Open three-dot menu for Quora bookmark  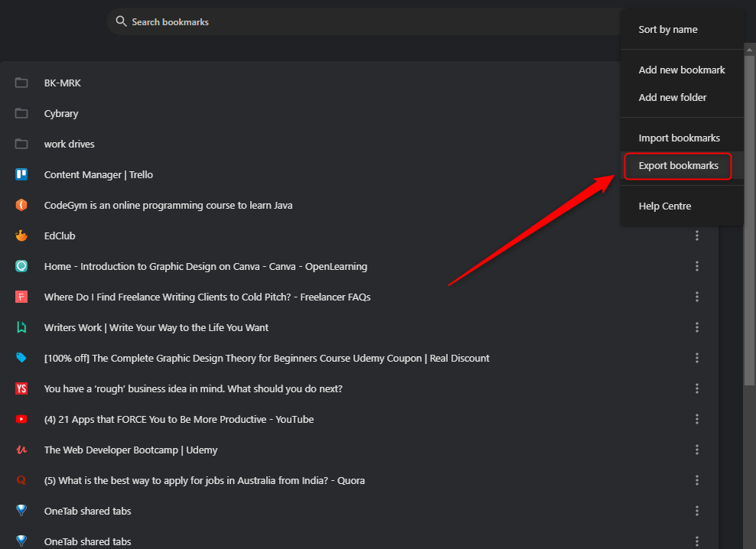(x=696, y=480)
